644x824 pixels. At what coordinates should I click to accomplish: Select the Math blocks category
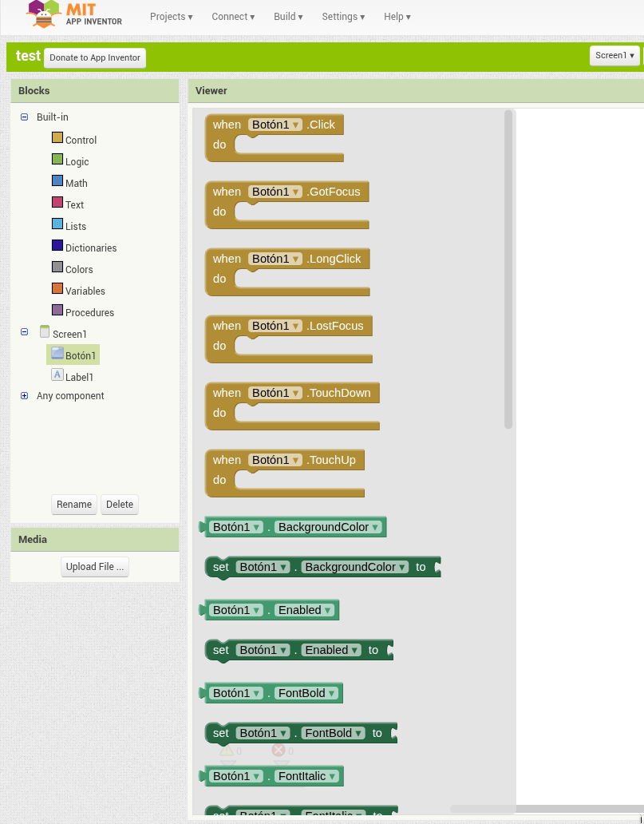click(x=77, y=183)
